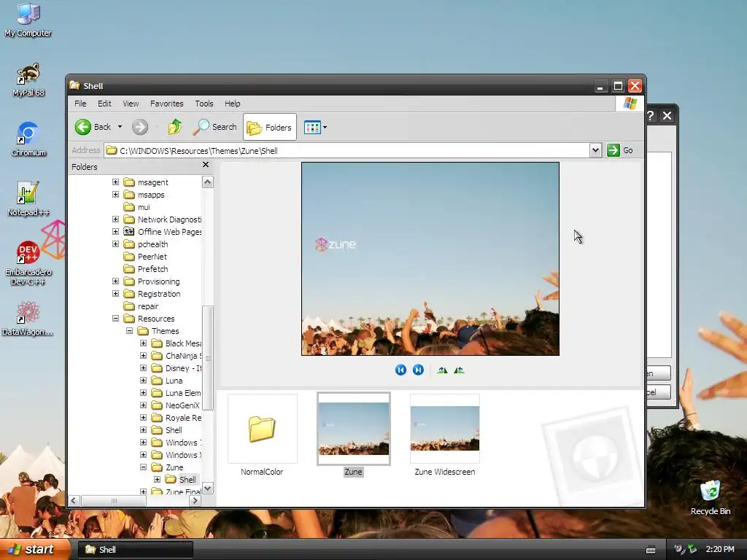
Task: Collapse the Zune folder
Action: click(143, 467)
